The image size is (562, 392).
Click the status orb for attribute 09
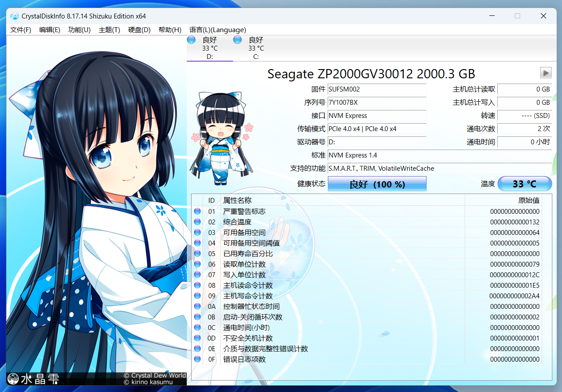tap(197, 296)
